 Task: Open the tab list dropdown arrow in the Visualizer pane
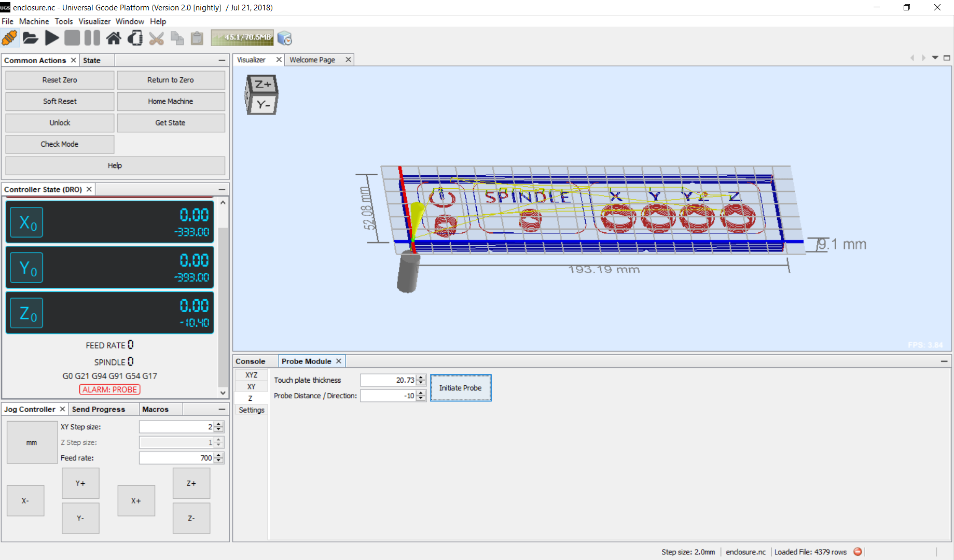point(935,58)
